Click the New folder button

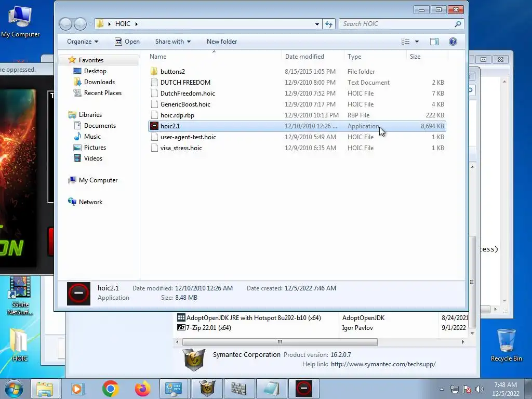[x=222, y=42]
